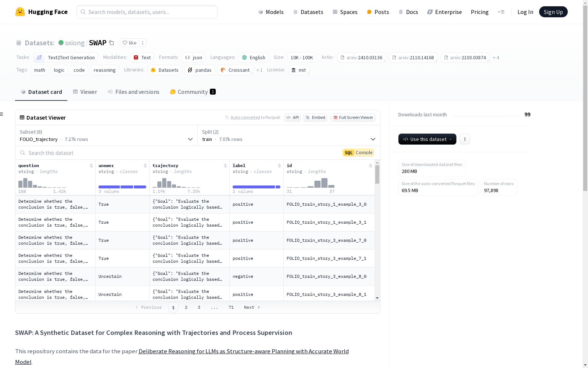
Task: Select the pandas library tag
Action: point(200,70)
